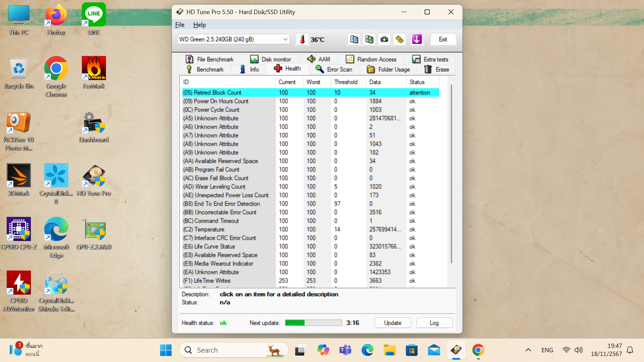Open the Mail app from the taskbar
This screenshot has width=644, height=362.
(434, 350)
